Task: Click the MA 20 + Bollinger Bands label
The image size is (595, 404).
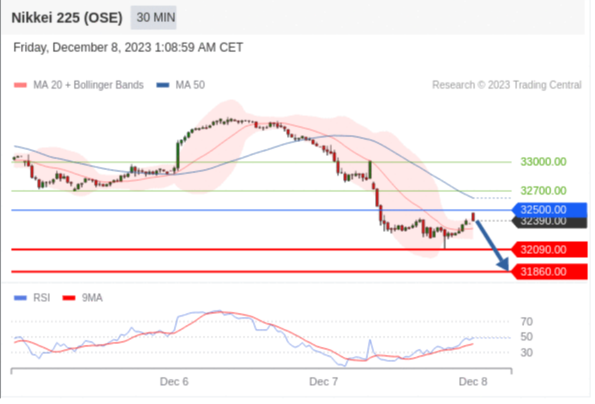Action: [x=88, y=85]
